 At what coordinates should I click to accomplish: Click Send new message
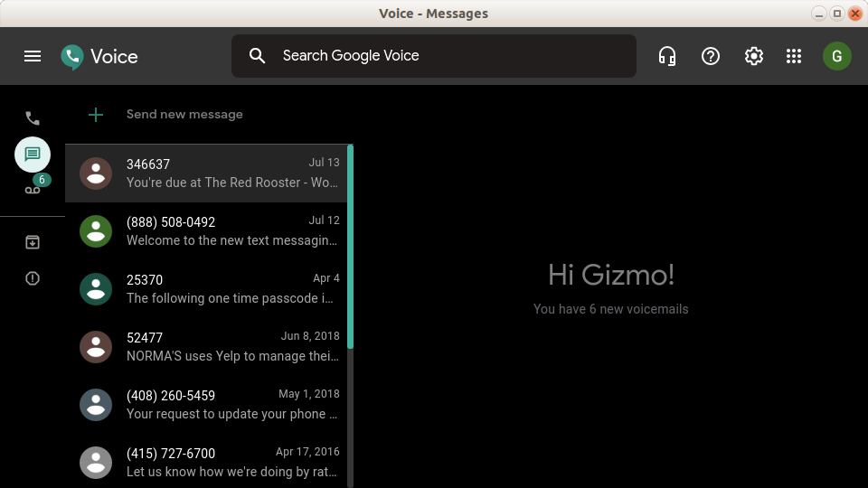(x=184, y=115)
